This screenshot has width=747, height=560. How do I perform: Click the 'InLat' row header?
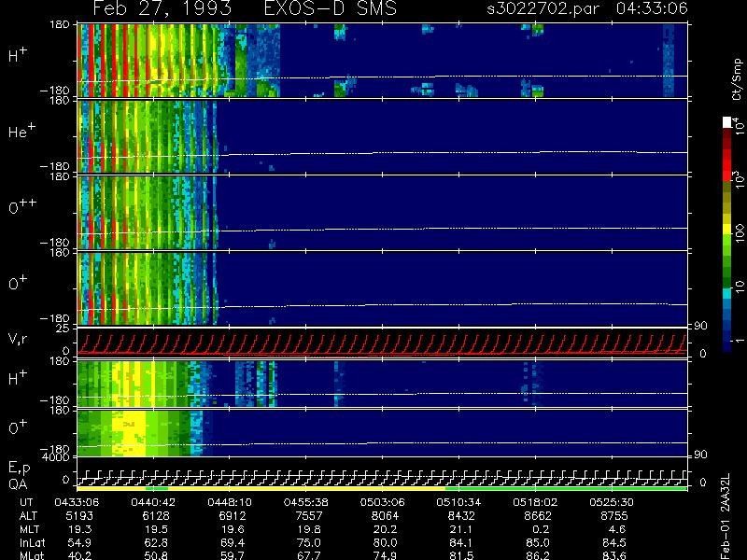[33, 542]
